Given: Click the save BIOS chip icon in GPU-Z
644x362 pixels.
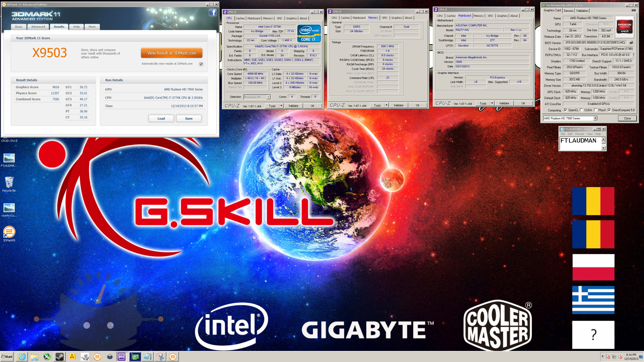Looking at the screenshot, I should pos(631,42).
